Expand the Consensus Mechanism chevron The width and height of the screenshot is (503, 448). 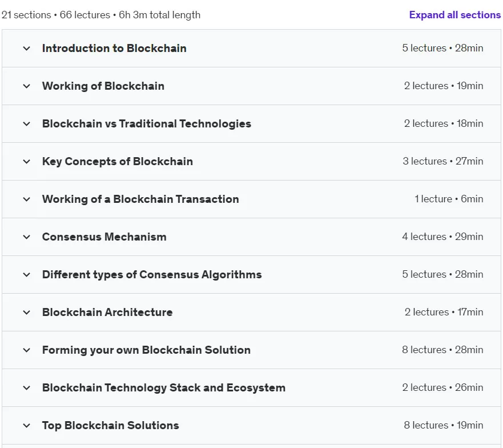pos(27,237)
